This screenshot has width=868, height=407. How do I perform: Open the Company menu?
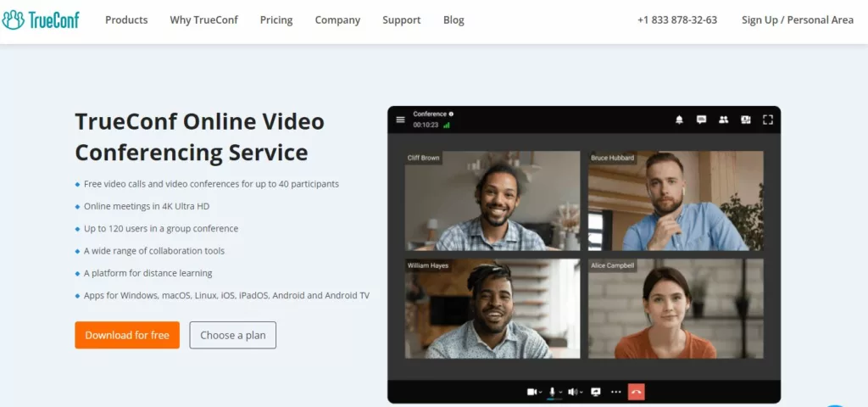pyautogui.click(x=337, y=20)
